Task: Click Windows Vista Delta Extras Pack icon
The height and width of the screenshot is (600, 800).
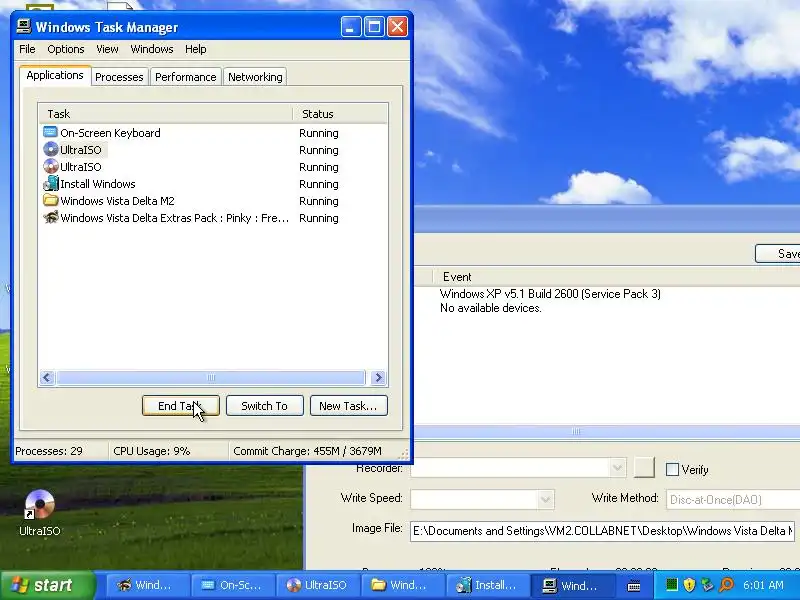Action: (x=51, y=217)
